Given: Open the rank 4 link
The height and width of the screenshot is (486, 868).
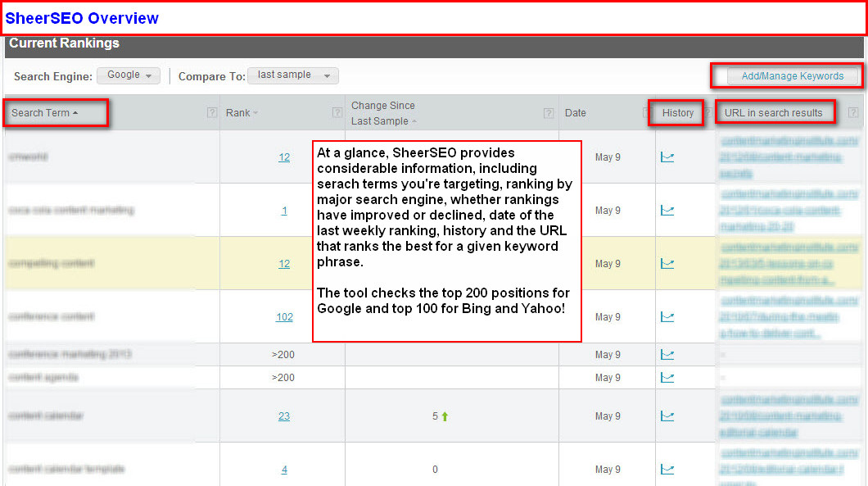Looking at the screenshot, I should tap(284, 470).
